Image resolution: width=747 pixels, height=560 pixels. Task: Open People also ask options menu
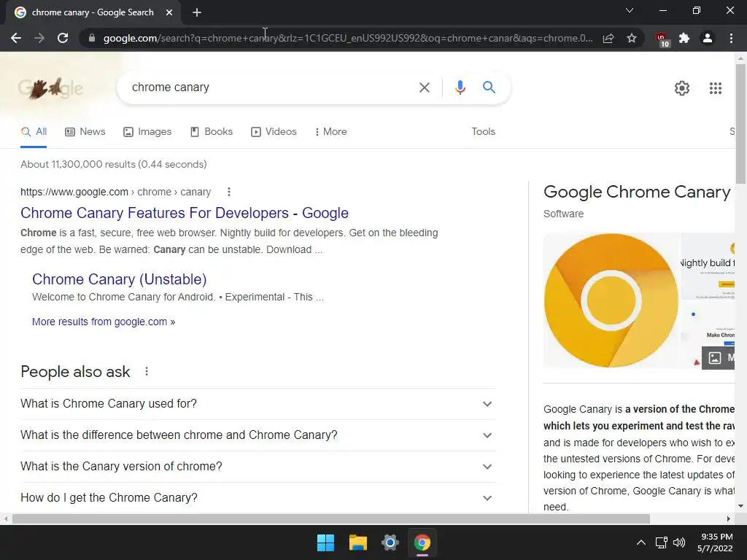click(147, 371)
